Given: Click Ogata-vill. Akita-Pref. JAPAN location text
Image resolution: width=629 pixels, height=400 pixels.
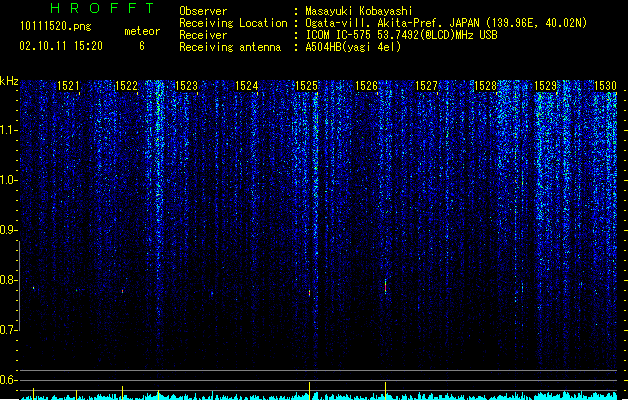Looking at the screenshot, I should 446,23.
